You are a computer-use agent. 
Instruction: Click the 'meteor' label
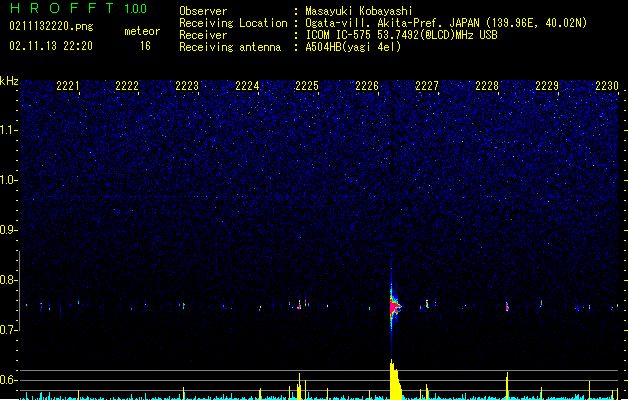tap(142, 31)
